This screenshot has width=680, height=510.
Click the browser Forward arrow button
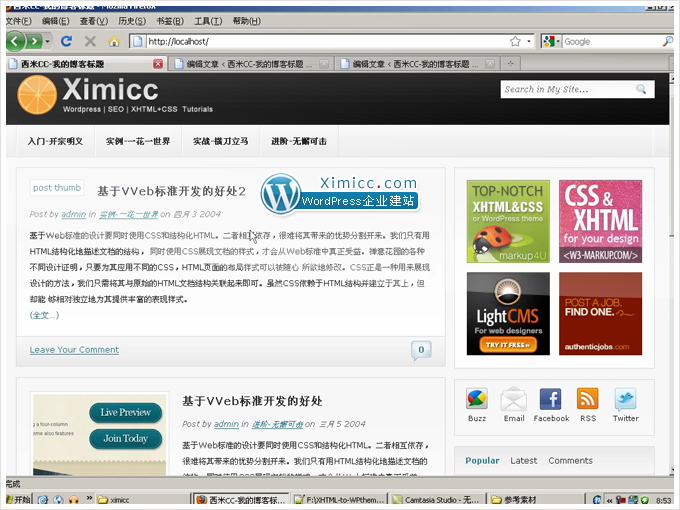click(x=34, y=42)
